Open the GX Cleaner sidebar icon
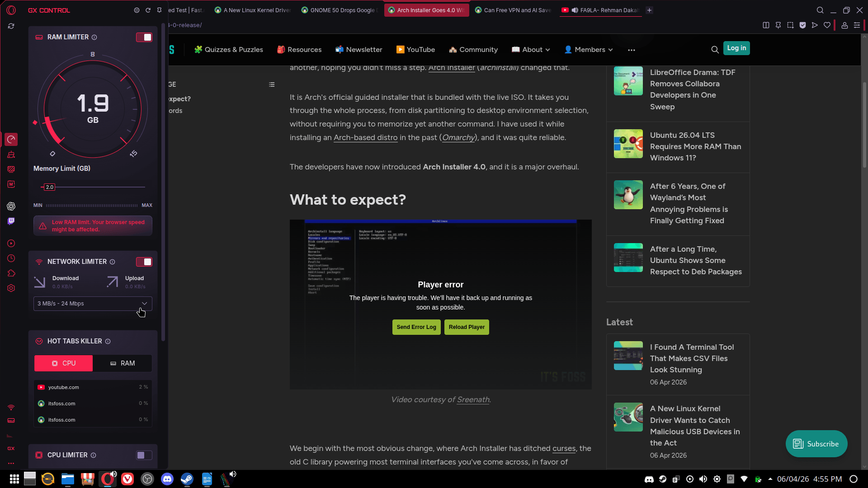 point(11,155)
